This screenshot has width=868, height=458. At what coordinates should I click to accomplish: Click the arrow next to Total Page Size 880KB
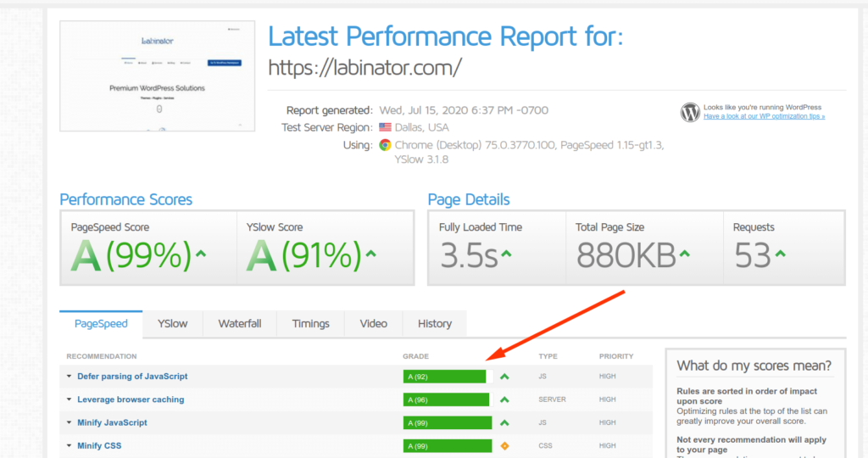[685, 254]
